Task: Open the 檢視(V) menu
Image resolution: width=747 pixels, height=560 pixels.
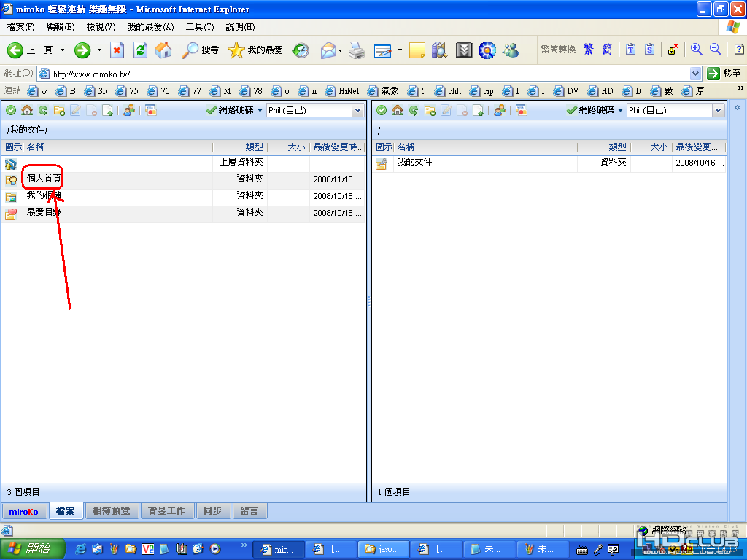Action: (x=101, y=27)
